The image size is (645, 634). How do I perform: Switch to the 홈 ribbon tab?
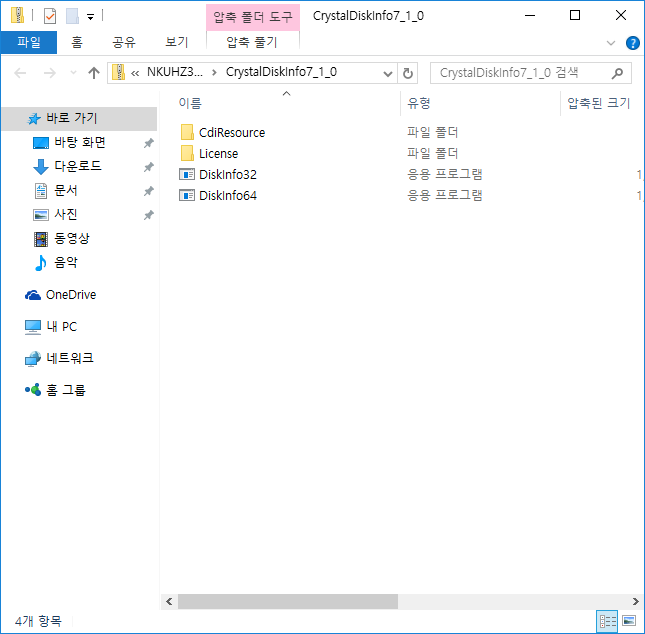click(77, 42)
